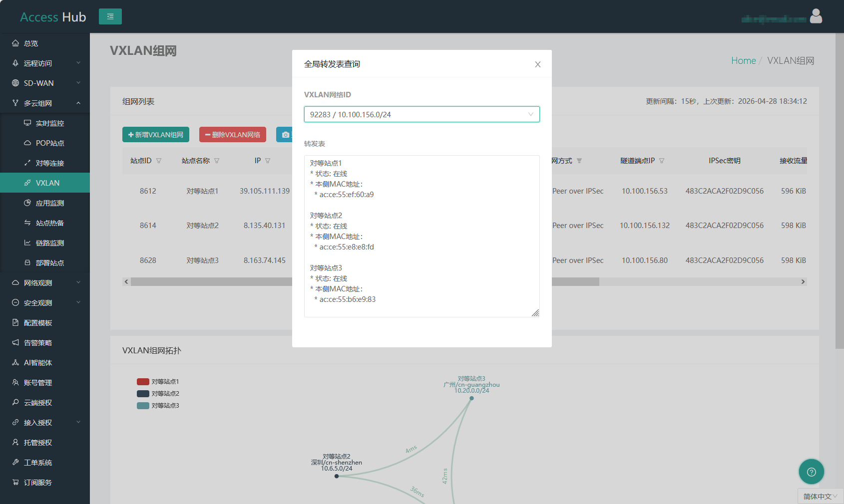Open the 工单系统 menu item
Viewport: 844px width, 504px height.
45,463
